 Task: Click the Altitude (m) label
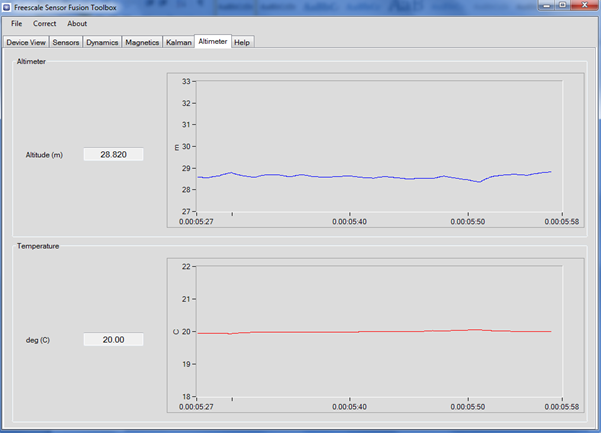pyautogui.click(x=44, y=155)
